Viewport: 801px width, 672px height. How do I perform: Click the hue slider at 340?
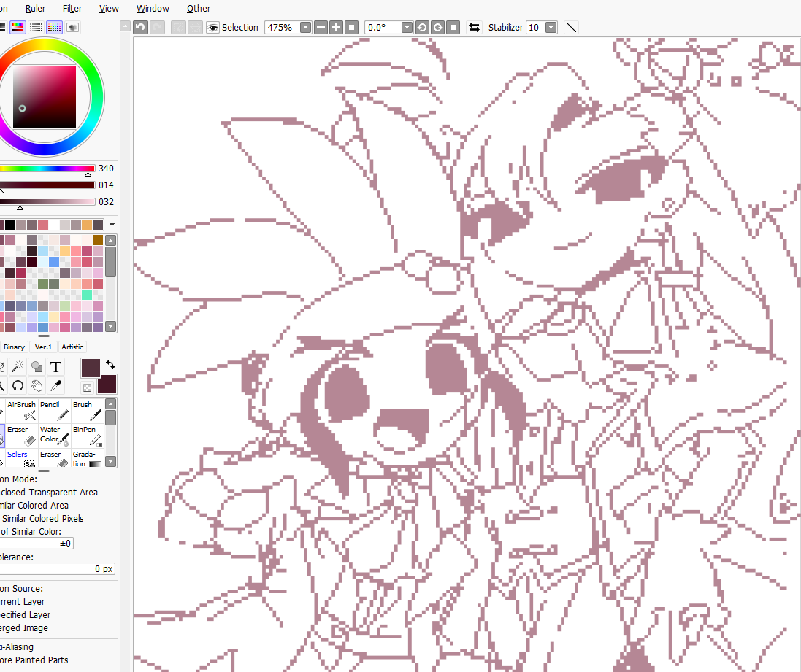click(x=47, y=168)
